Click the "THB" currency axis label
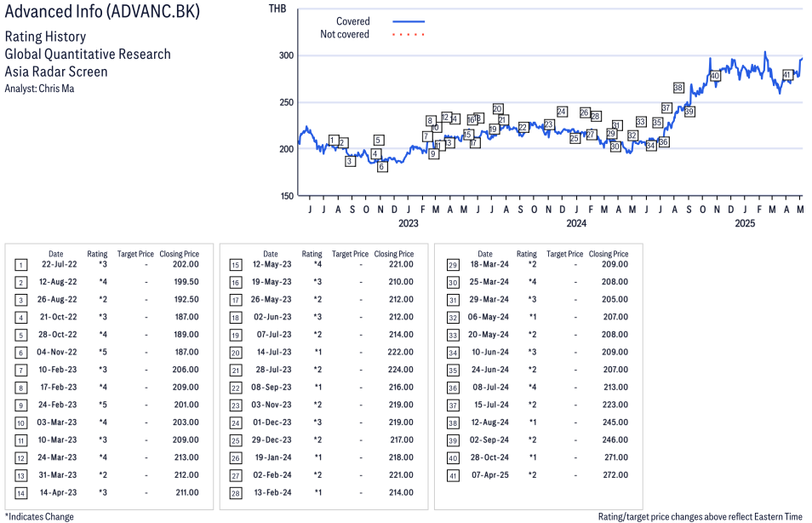 pos(277,9)
